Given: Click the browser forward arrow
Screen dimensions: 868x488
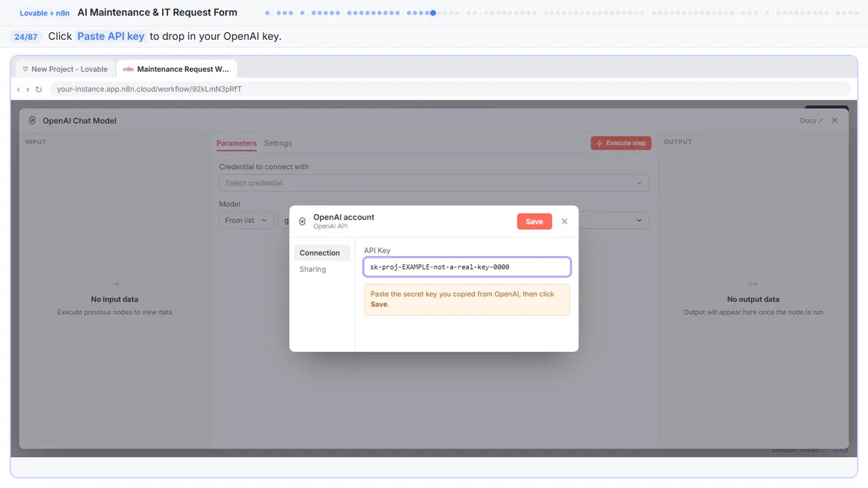Looking at the screenshot, I should point(28,89).
